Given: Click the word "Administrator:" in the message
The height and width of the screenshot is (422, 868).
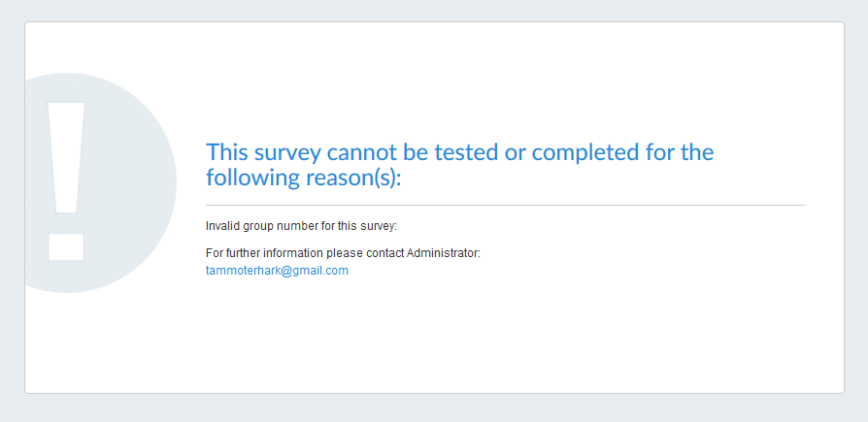Looking at the screenshot, I should tap(444, 254).
